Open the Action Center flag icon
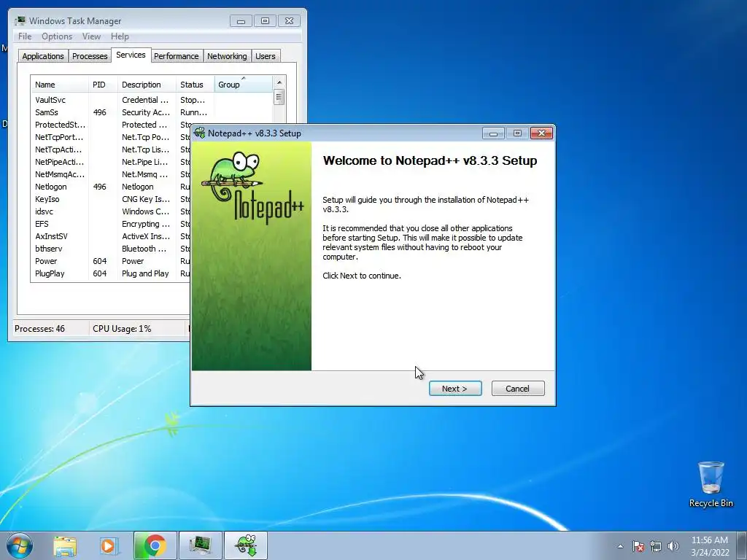 click(638, 547)
